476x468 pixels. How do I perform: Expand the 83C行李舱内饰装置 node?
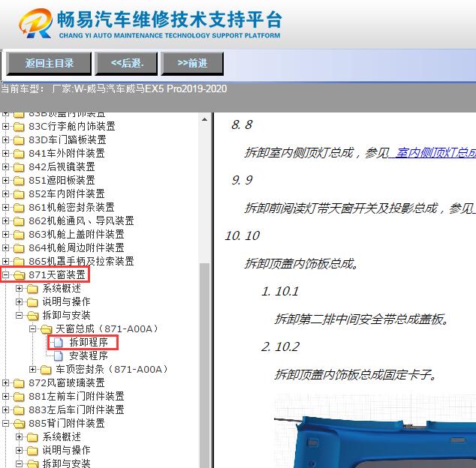tap(5, 126)
